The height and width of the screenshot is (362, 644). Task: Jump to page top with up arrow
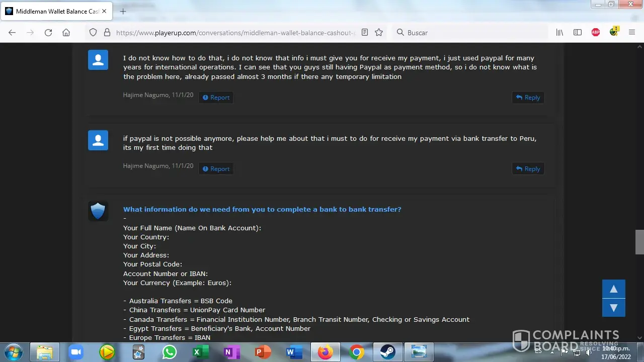[x=614, y=289]
